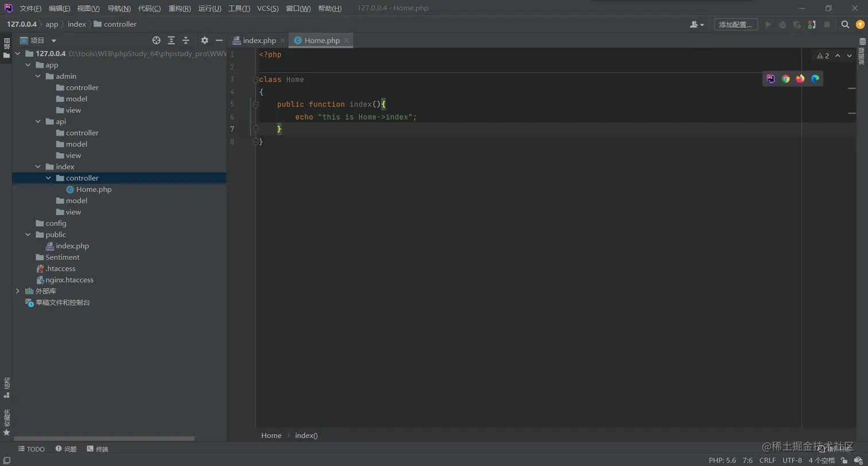Close the index.php editor tab

pyautogui.click(x=282, y=41)
